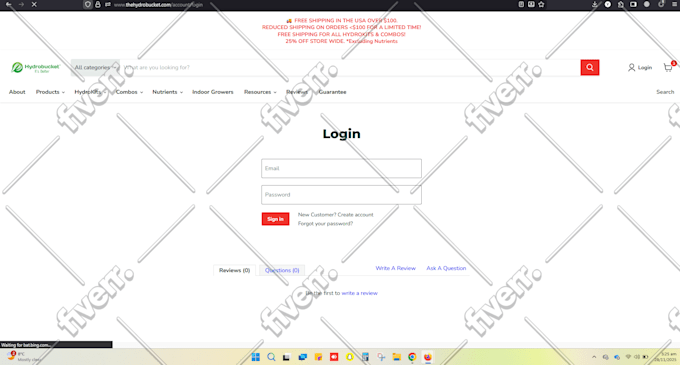Click the Login link in header

tap(645, 68)
